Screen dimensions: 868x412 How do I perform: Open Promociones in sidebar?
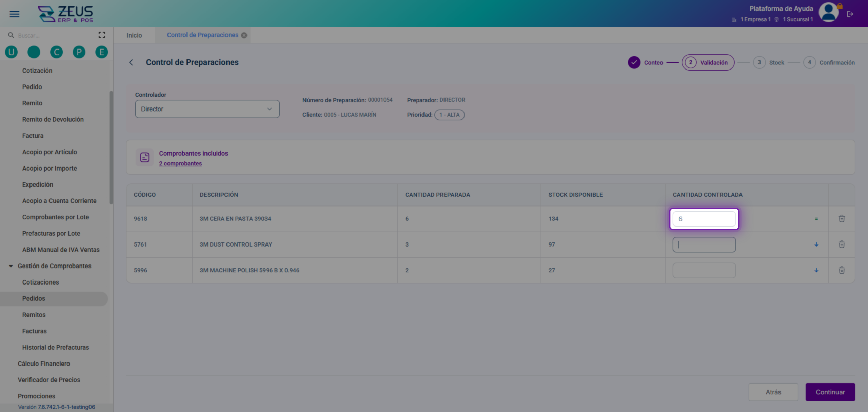(36, 396)
